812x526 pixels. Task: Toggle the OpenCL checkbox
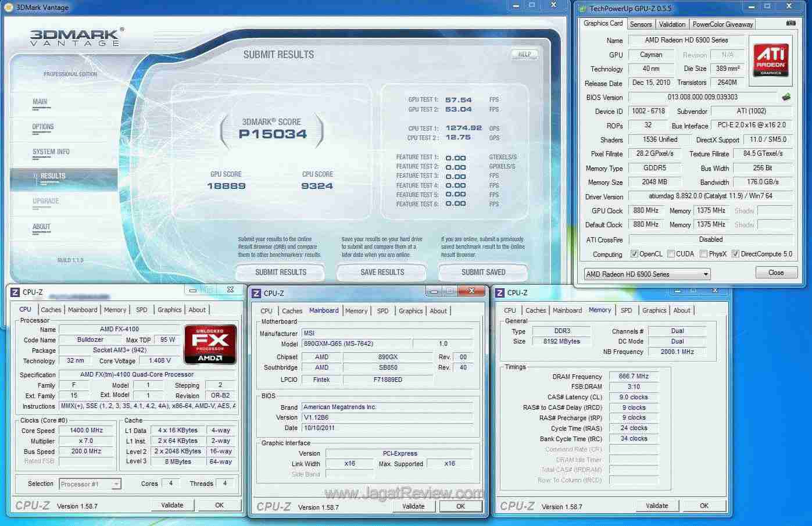(x=634, y=254)
